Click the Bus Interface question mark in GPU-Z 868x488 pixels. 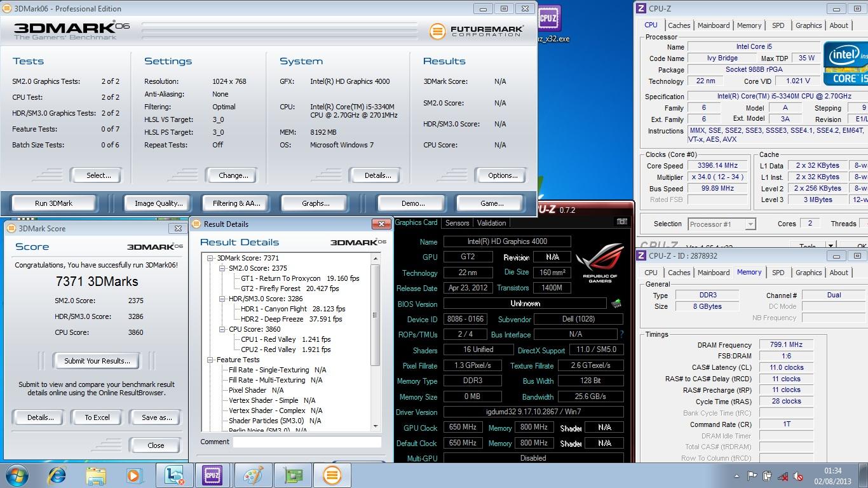coord(621,334)
